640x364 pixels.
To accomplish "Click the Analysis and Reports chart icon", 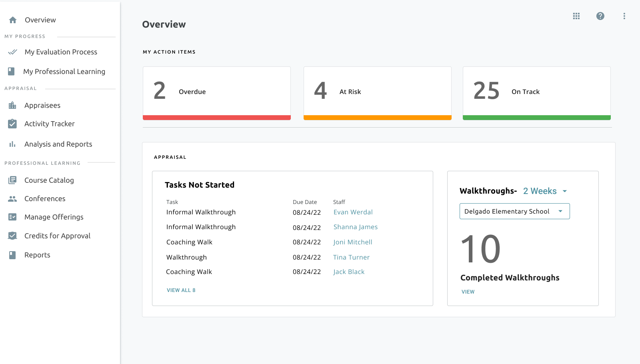I will 12,144.
